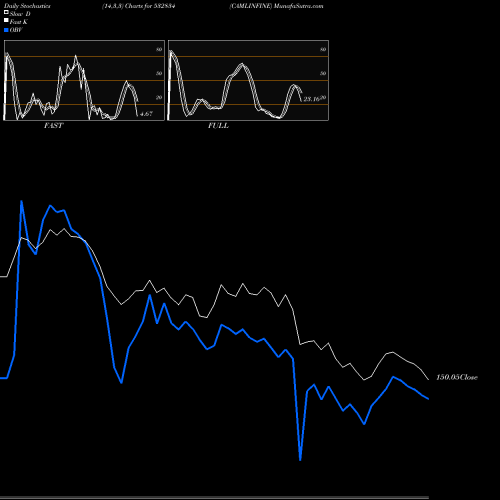Click the highest peak of the blue OBV line
The width and height of the screenshot is (500, 500).
click(21, 201)
